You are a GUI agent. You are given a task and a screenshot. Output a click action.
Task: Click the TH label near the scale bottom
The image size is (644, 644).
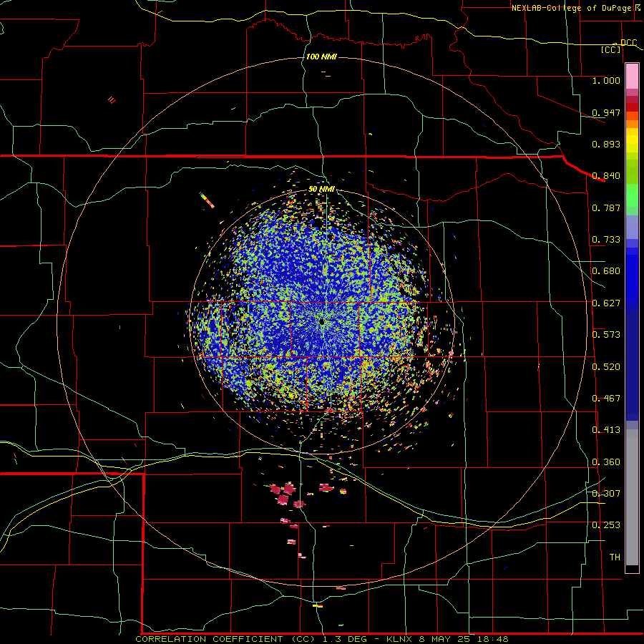[x=615, y=557]
